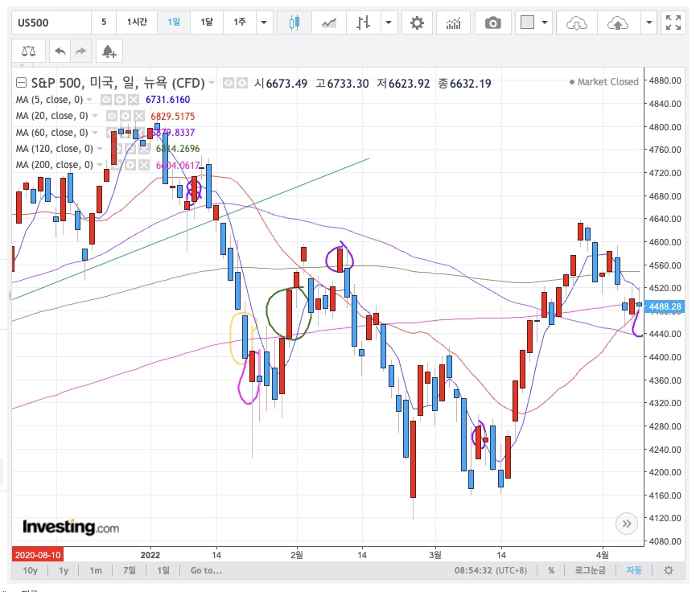The width and height of the screenshot is (700, 592).
Task: Select candlestick chart type icon
Action: (294, 23)
